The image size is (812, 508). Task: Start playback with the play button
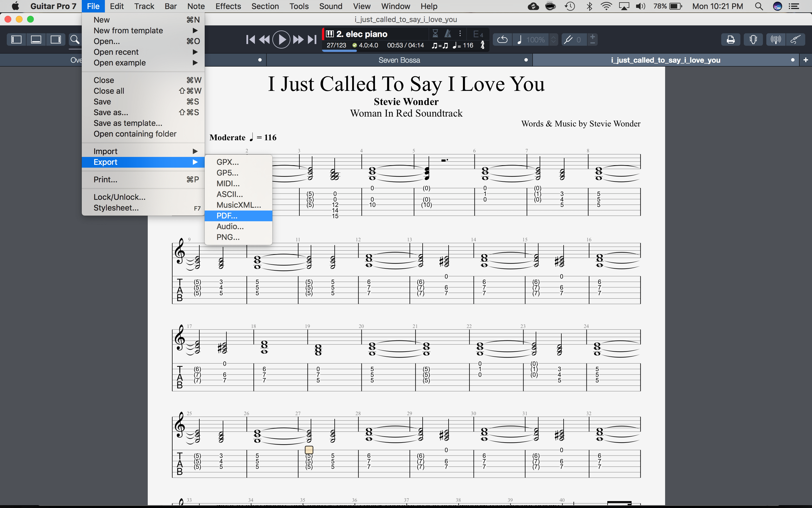pyautogui.click(x=281, y=40)
